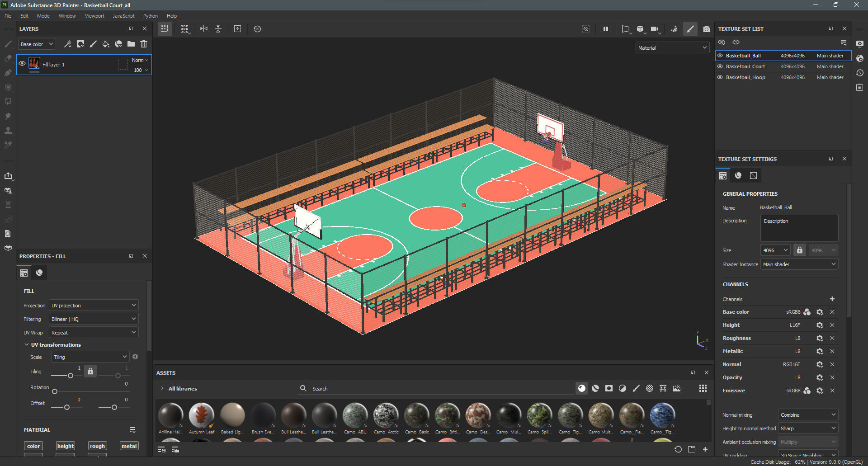868x466 pixels.
Task: Open the Edit menu
Action: click(x=24, y=16)
